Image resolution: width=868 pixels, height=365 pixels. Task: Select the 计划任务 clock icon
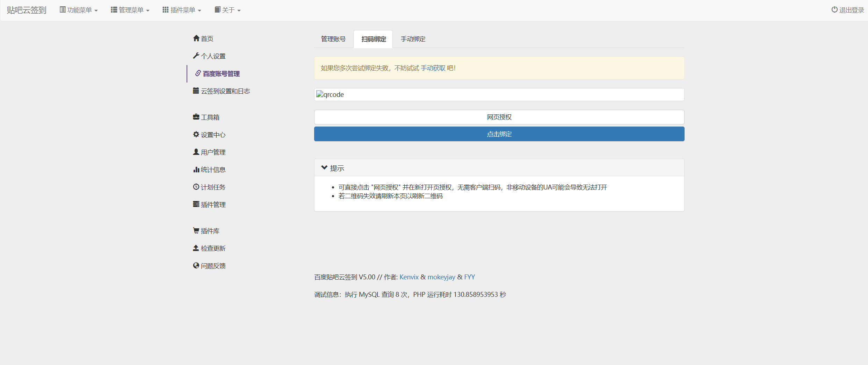(x=196, y=187)
